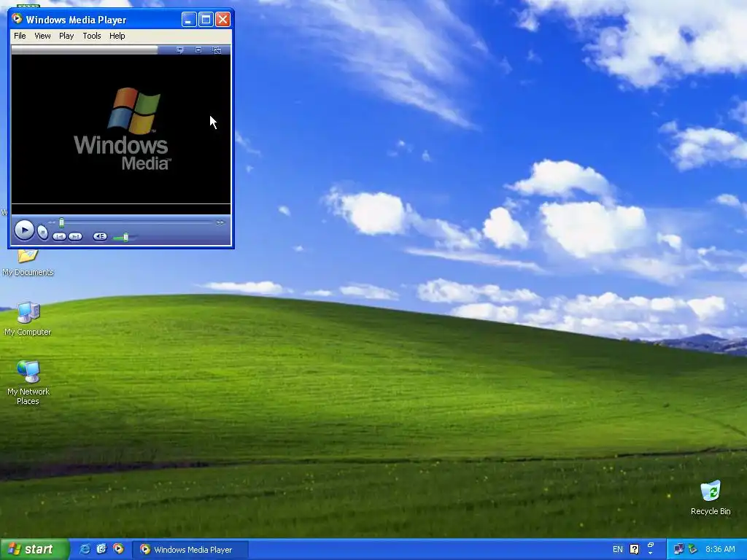Click Windows Media Player taskbar button
This screenshot has height=560, width=747.
(x=190, y=550)
